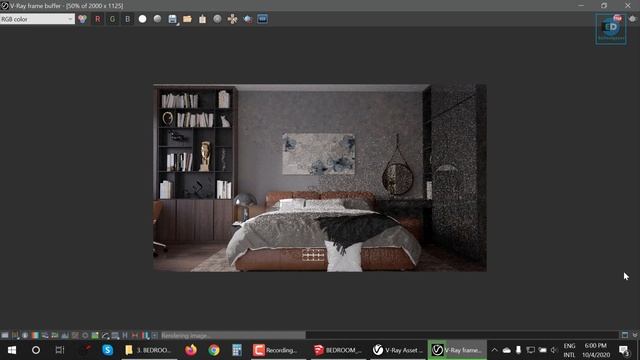
Task: Open Firefox from the taskbar
Action: (x=191, y=350)
